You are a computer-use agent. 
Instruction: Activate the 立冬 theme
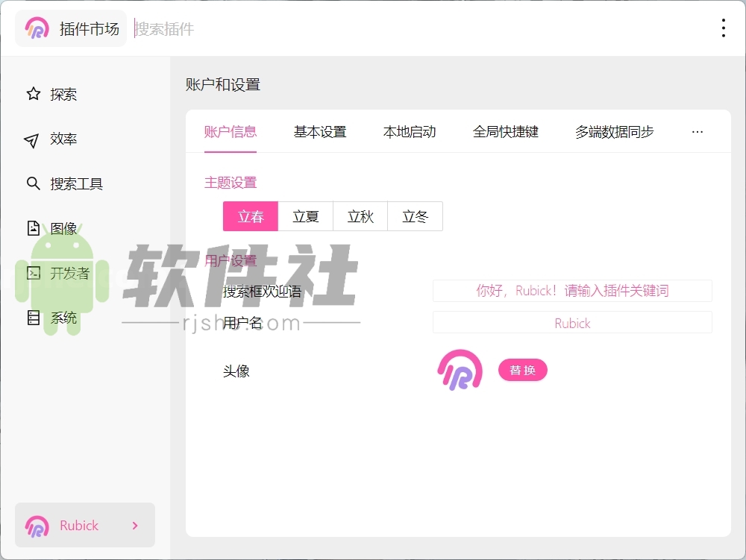click(x=416, y=216)
